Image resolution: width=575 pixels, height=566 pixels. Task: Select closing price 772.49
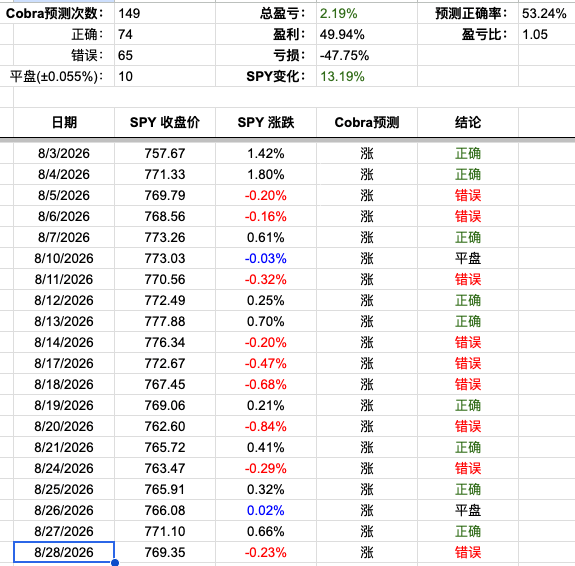pyautogui.click(x=165, y=300)
